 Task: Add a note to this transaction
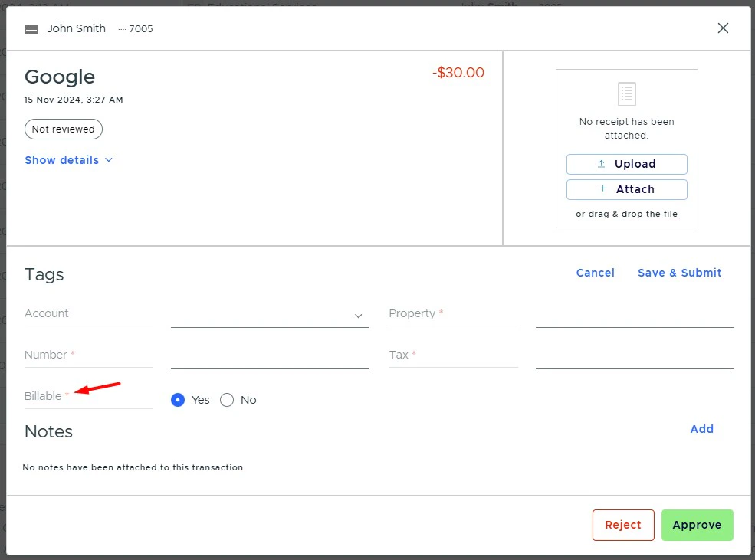pyautogui.click(x=701, y=429)
